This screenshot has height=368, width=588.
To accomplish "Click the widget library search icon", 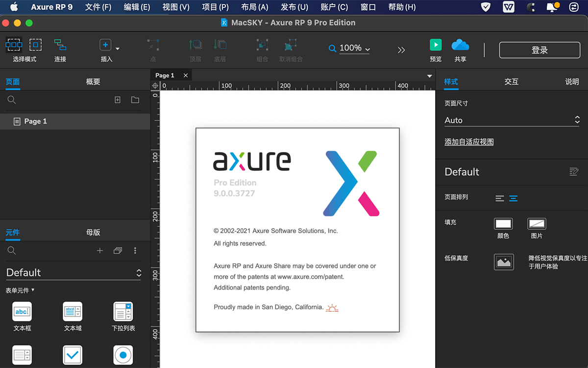I will click(12, 251).
